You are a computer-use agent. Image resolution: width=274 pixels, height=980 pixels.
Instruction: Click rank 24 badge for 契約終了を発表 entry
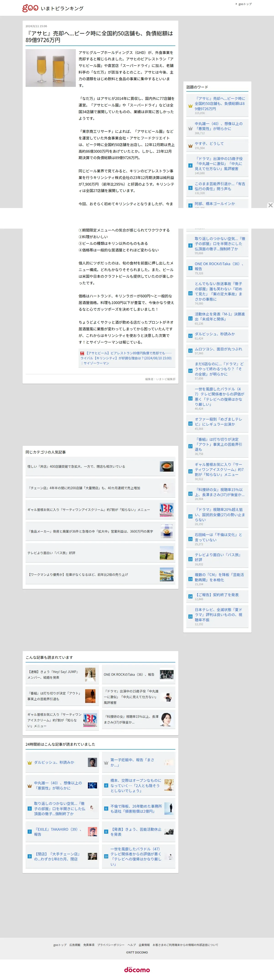pyautogui.click(x=190, y=596)
